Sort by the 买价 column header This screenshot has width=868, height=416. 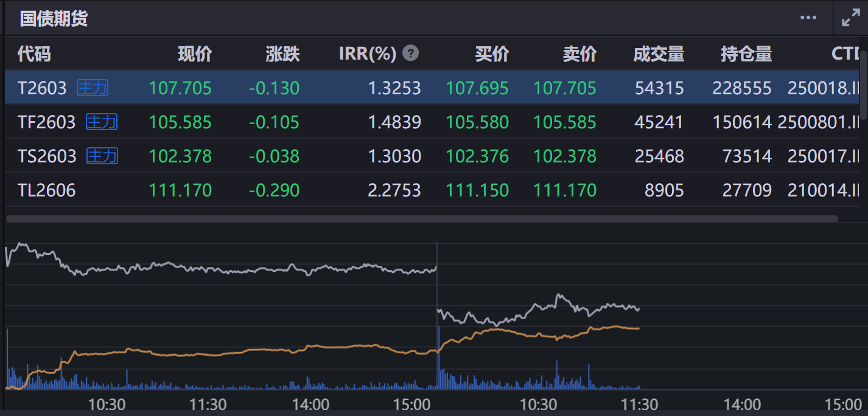pos(492,54)
